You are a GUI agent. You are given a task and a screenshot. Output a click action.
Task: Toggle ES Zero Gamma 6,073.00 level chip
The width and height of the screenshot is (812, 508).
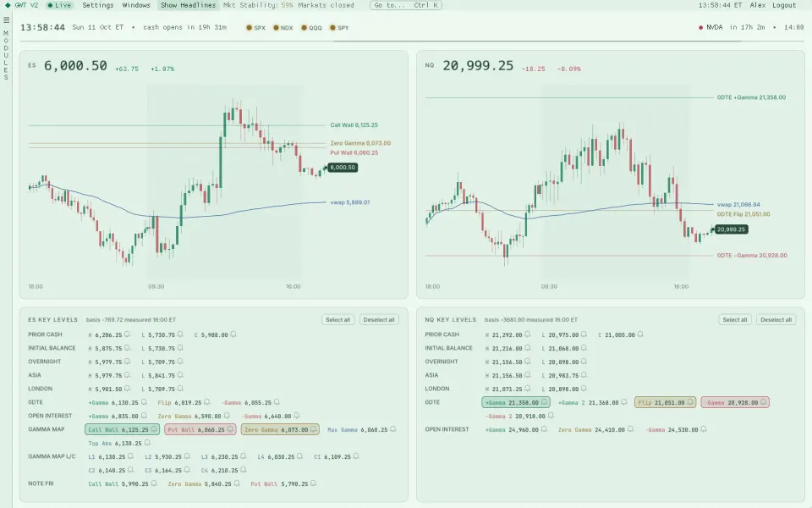pos(280,429)
